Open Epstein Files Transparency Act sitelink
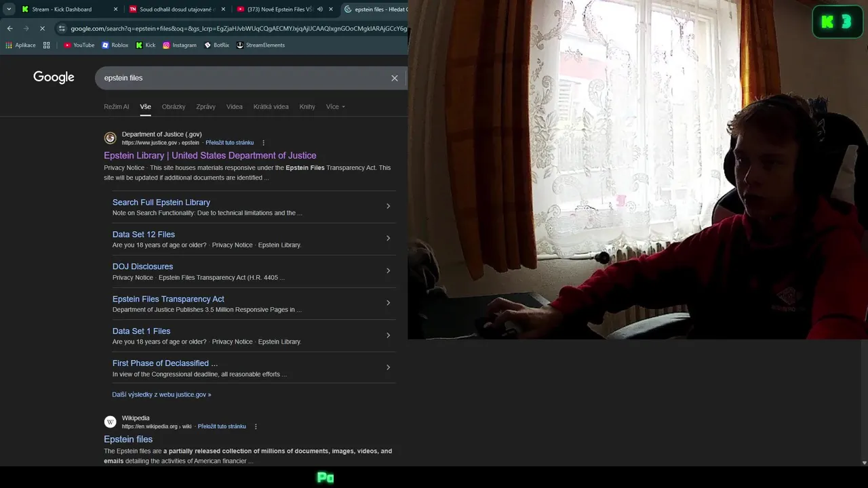The image size is (868, 488). [x=168, y=299]
